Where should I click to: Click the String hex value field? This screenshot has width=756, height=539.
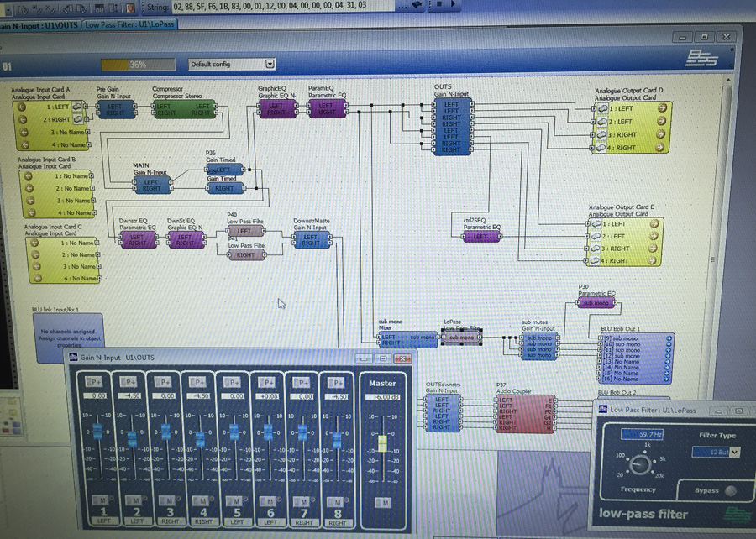[283, 6]
